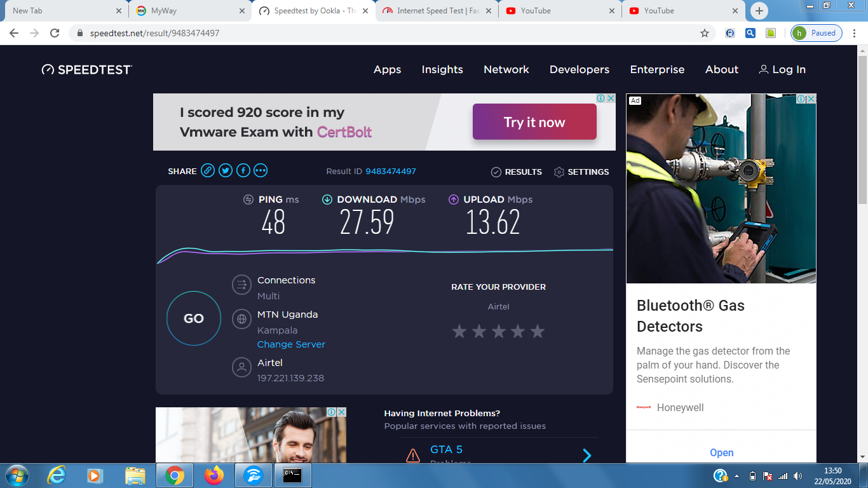Reload the Speedtest page
868x488 pixels.
(x=55, y=33)
